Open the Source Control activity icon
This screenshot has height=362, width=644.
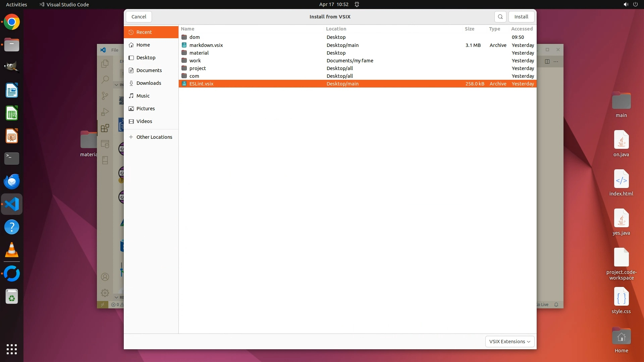point(105,96)
